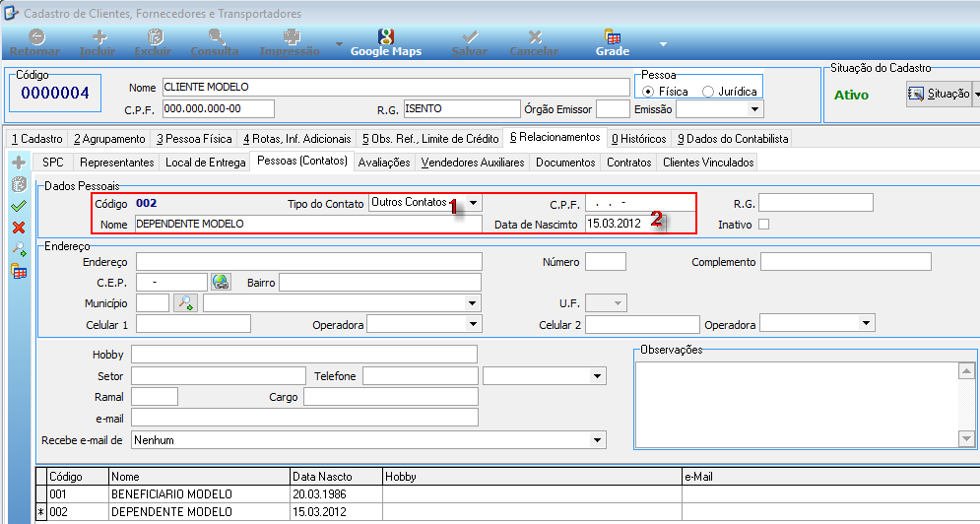
Task: Click the Excluir toolbar icon
Action: pos(154,37)
